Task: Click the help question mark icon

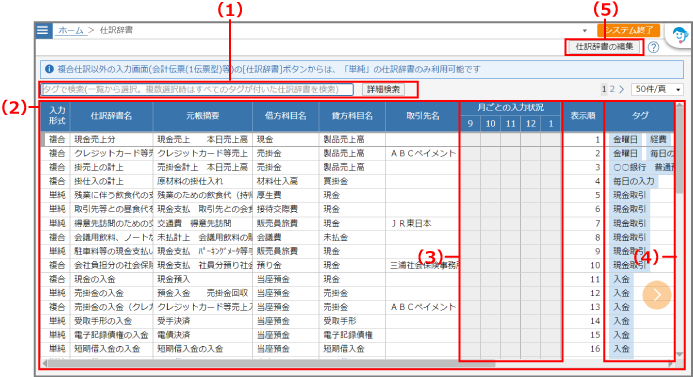Action: 653,47
